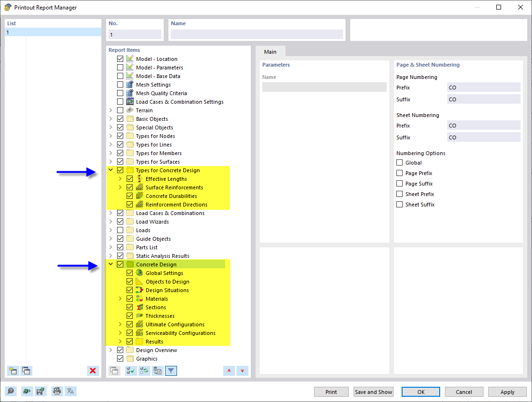This screenshot has height=402, width=532.
Task: Create a new printout report via star icon
Action: 12,371
